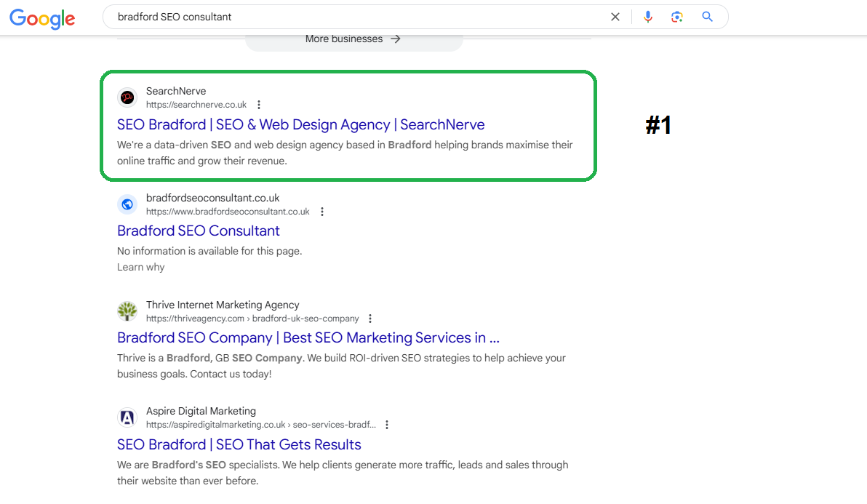Open SEO Bradford | SEO That Gets Results link

239,444
